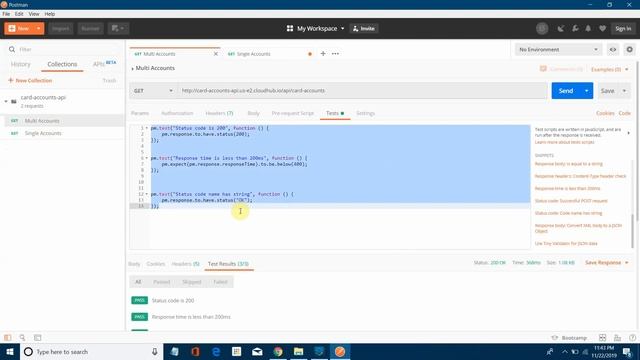Viewport: 640px width, 360px height.
Task: Open notifications bell icon
Action: pos(588,29)
